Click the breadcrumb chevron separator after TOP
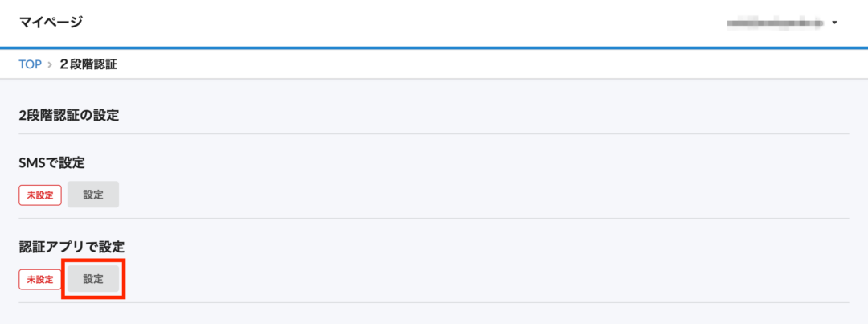This screenshot has width=868, height=324. [50, 64]
